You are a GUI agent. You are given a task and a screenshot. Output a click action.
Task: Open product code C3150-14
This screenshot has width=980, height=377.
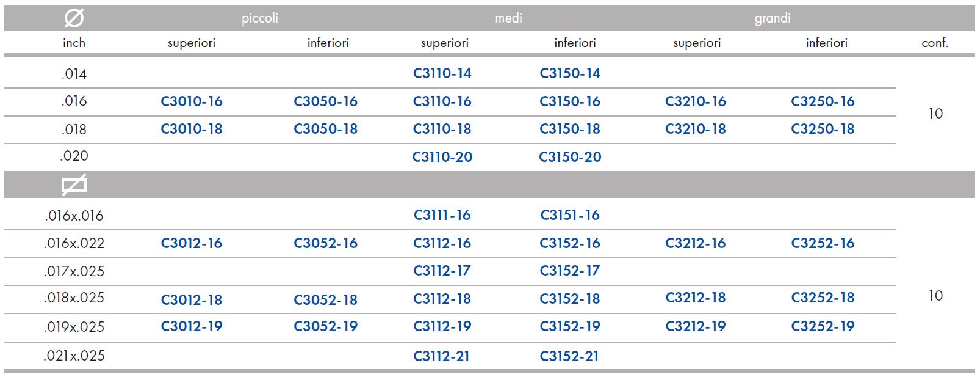570,73
